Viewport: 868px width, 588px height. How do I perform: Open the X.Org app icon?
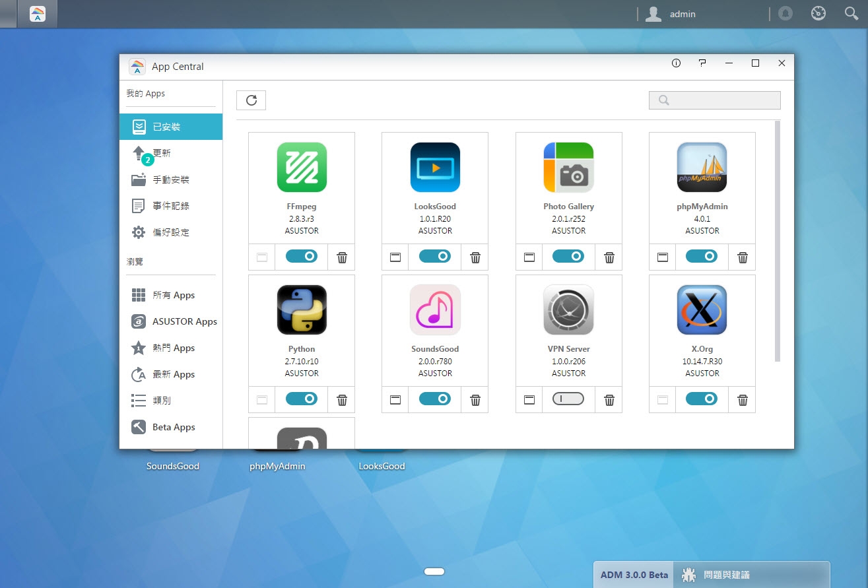pos(702,310)
